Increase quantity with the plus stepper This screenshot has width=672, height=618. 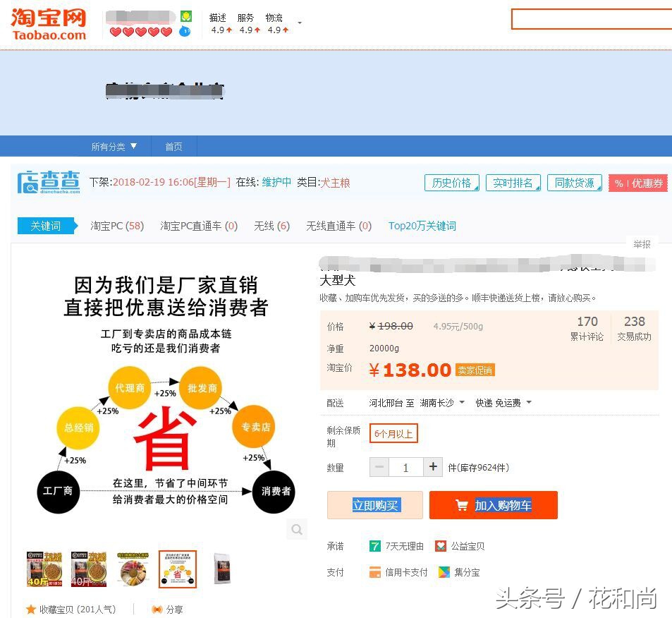433,467
